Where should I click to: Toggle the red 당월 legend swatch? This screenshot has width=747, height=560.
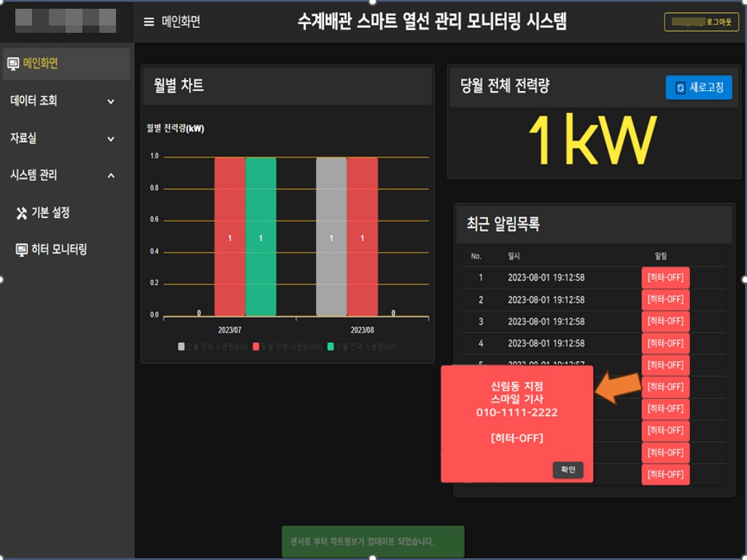click(x=256, y=346)
